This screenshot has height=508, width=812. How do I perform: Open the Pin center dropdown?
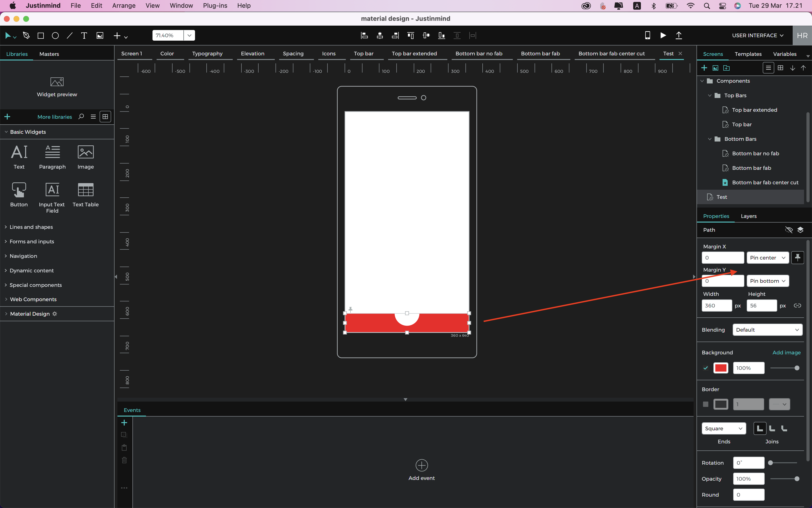(768, 258)
